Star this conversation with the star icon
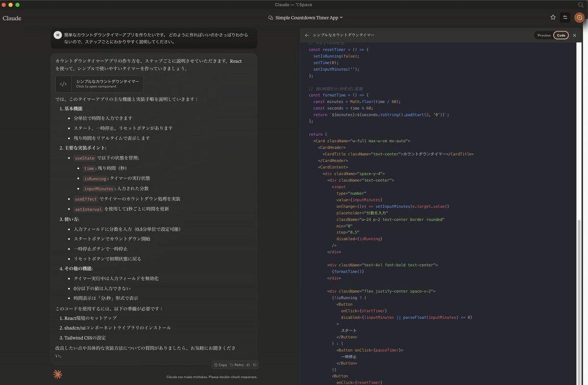The width and height of the screenshot is (588, 385). 553,17
